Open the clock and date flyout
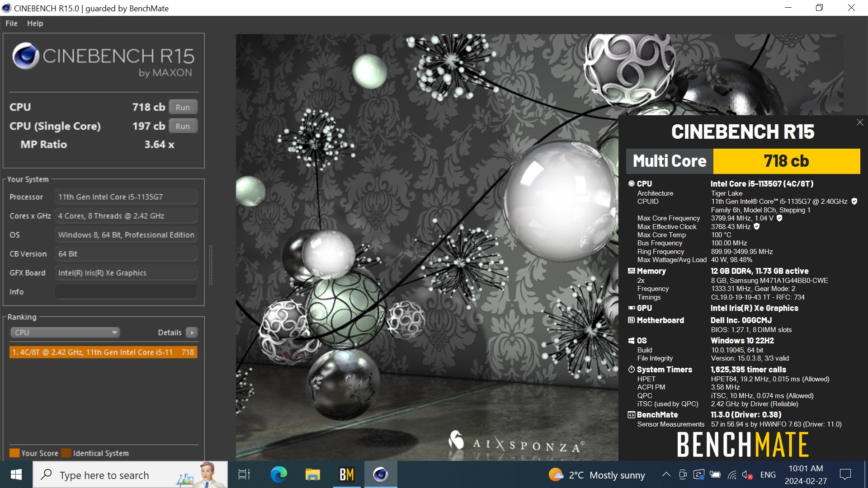Viewport: 868px width, 488px height. coord(806,475)
